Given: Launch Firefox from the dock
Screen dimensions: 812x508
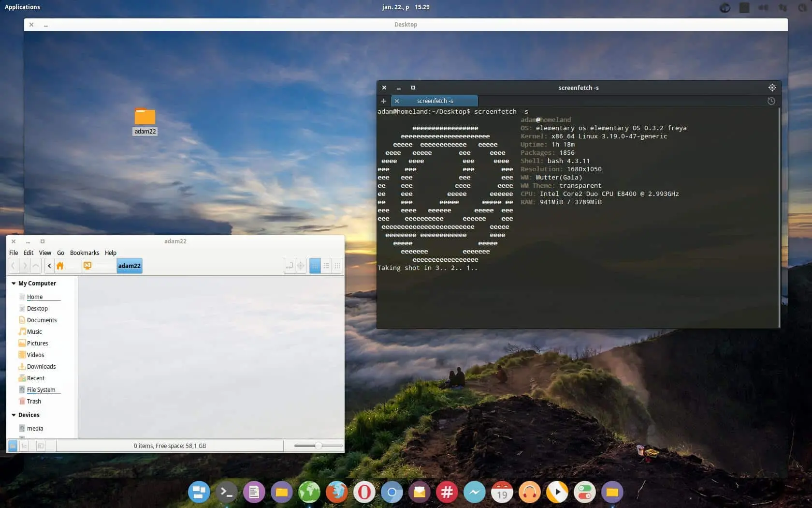Looking at the screenshot, I should click(x=337, y=492).
